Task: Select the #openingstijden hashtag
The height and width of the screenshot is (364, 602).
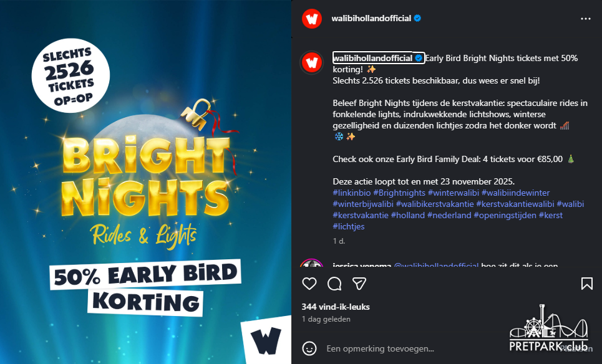Action: [505, 215]
